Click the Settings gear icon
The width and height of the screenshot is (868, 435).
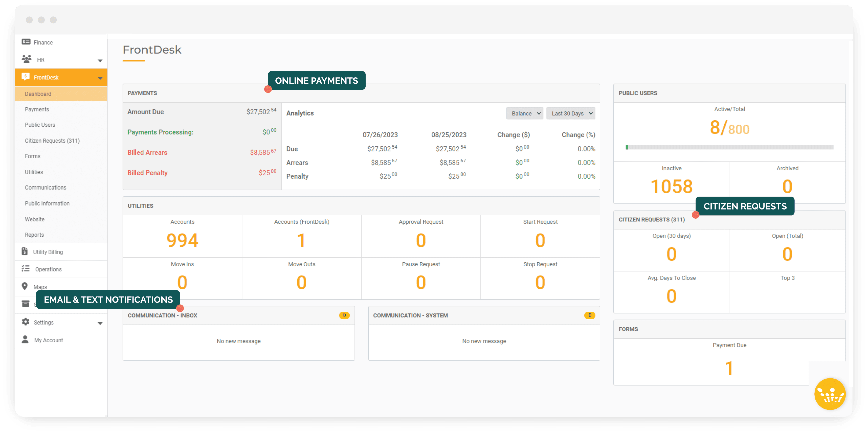(x=26, y=322)
